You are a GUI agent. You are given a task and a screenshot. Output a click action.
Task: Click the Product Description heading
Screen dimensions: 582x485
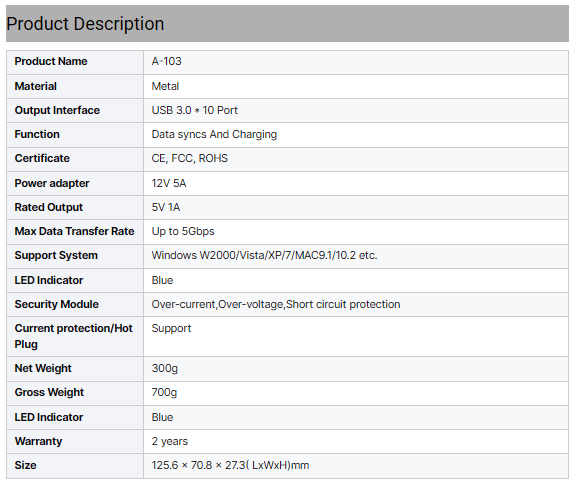pyautogui.click(x=85, y=24)
